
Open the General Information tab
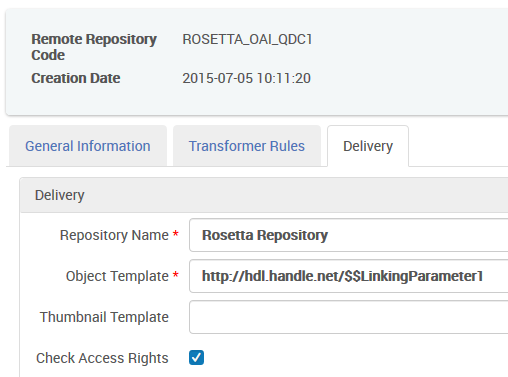88,146
